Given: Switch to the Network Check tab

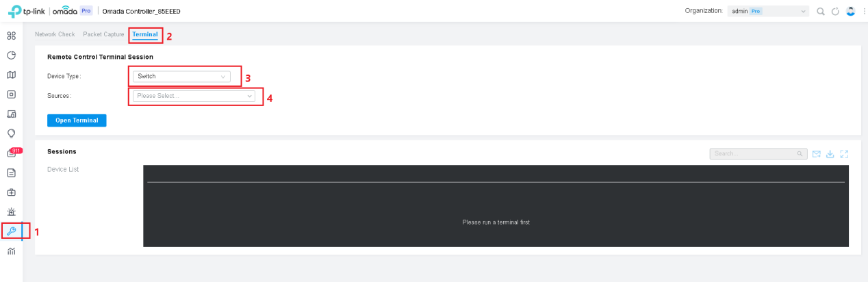Looking at the screenshot, I should click(x=55, y=34).
